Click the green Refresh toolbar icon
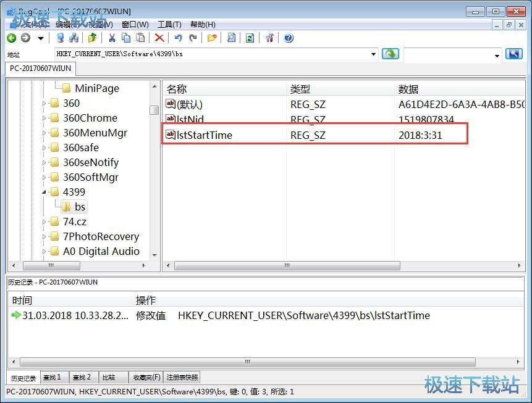 (250, 38)
